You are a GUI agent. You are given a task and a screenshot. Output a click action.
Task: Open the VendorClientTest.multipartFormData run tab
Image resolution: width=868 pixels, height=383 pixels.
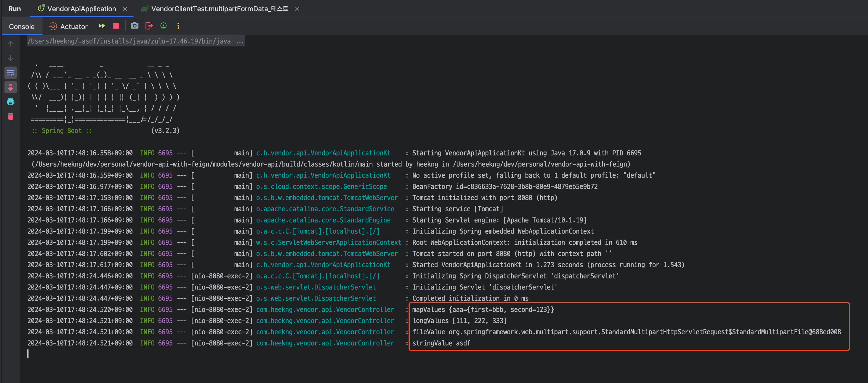pos(219,9)
